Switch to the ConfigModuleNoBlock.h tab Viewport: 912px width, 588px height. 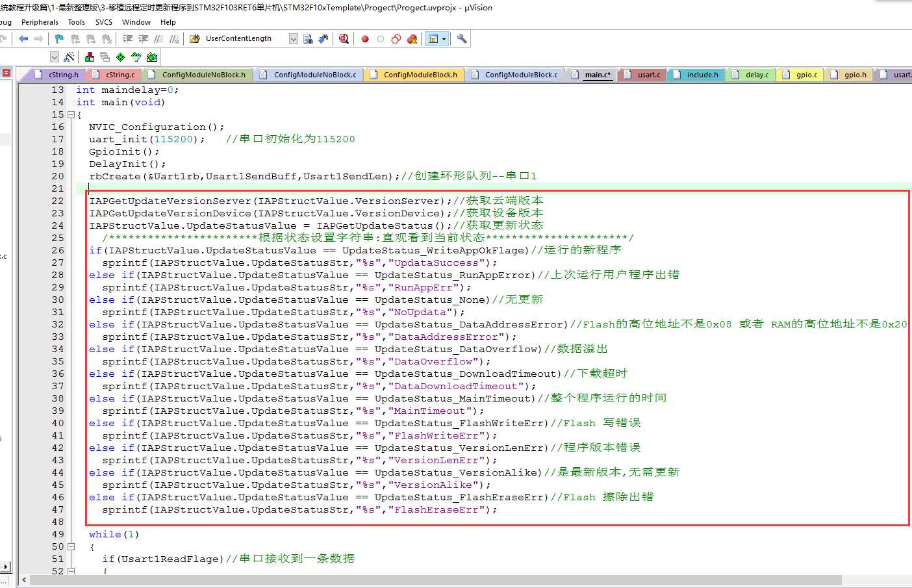pyautogui.click(x=197, y=75)
